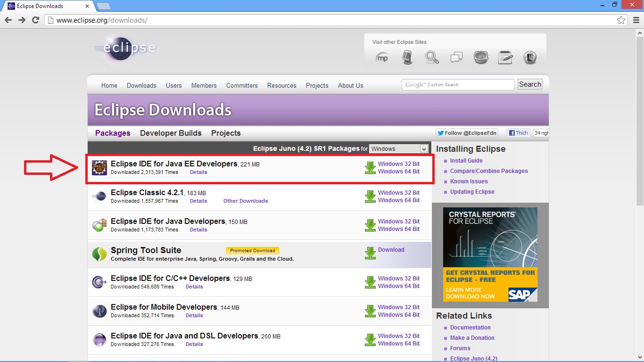644x362 pixels.
Task: Go back with browser back arrow
Action: [8, 20]
